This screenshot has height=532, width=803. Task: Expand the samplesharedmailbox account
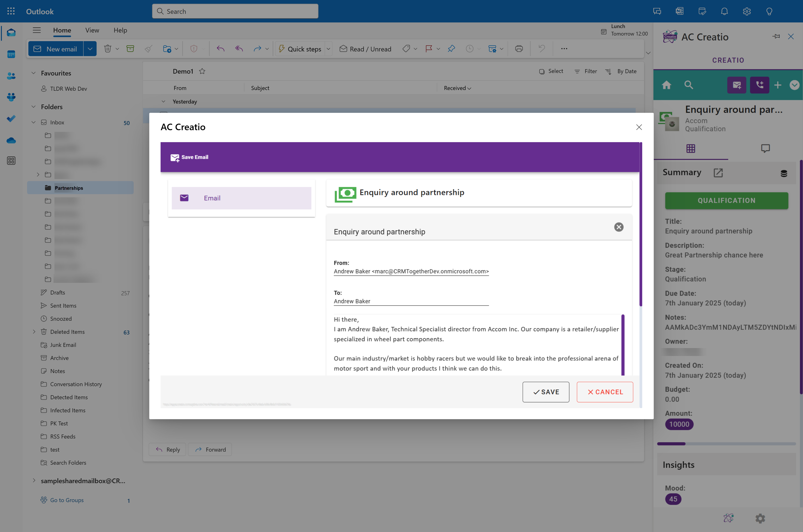34,480
